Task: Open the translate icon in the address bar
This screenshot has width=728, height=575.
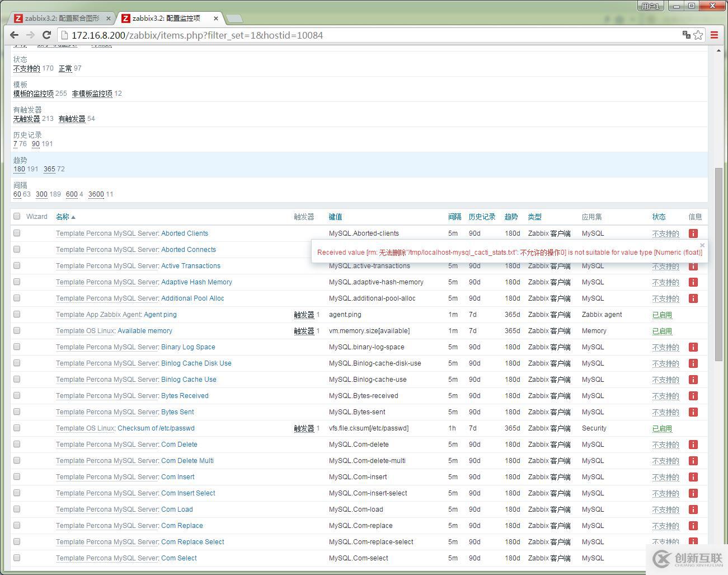Action: point(686,35)
